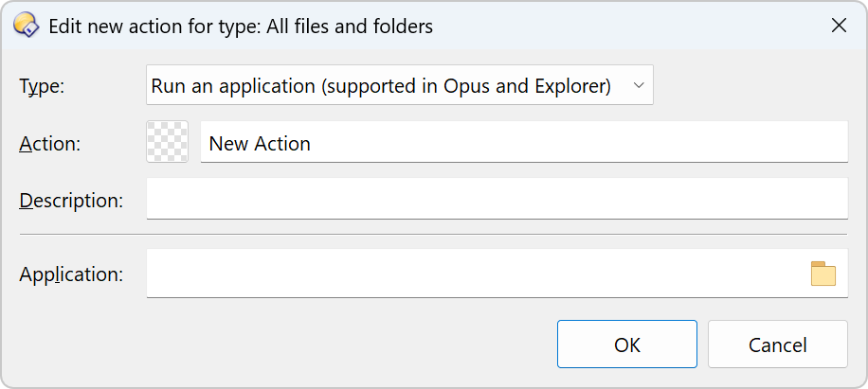
Task: Click the 'Description:' label
Action: [70, 200]
